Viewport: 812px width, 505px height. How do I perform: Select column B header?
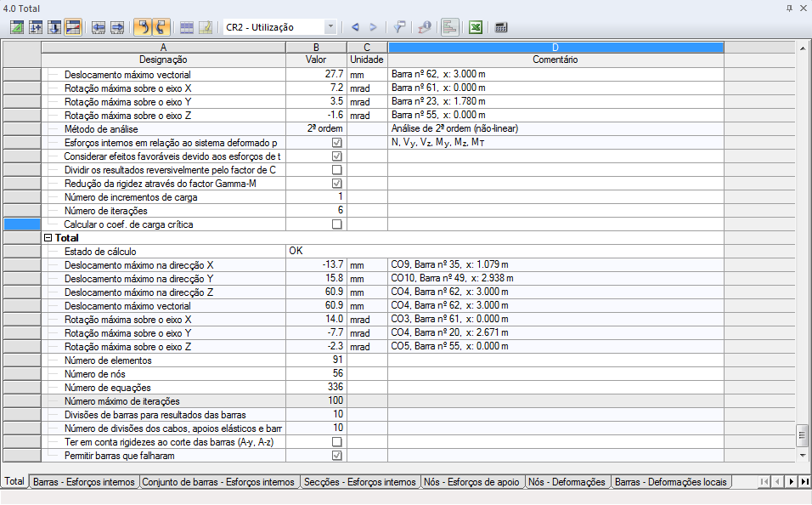(316, 47)
